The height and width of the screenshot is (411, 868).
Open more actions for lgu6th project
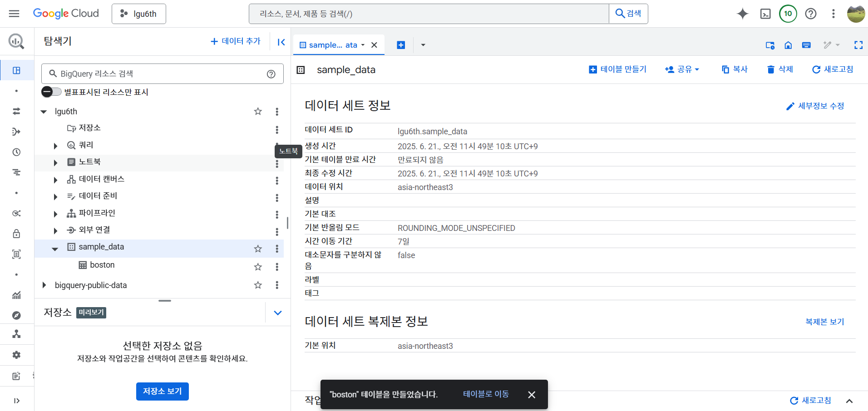277,112
